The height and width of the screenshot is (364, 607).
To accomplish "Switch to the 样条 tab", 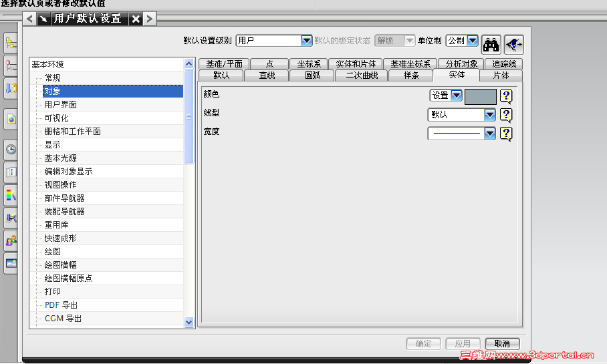I will point(411,75).
